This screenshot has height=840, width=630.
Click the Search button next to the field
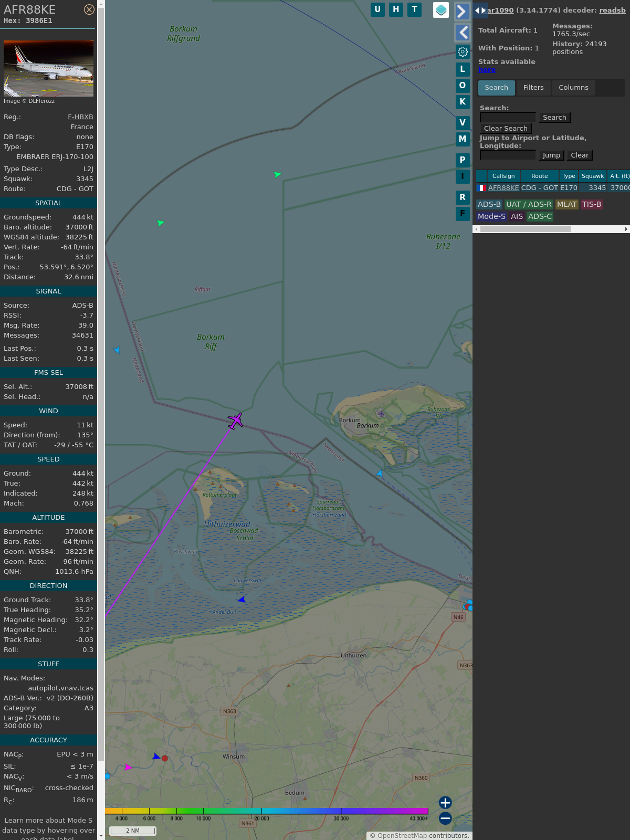pyautogui.click(x=554, y=118)
